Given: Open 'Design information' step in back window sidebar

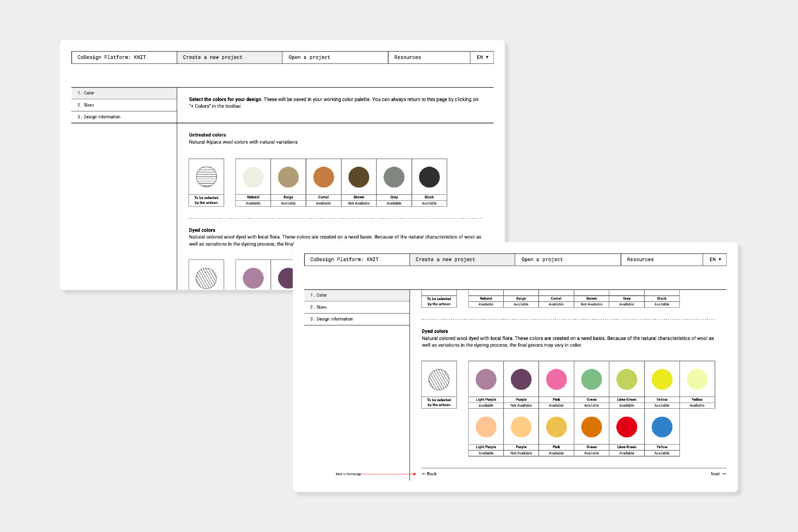Looking at the screenshot, I should point(102,117).
